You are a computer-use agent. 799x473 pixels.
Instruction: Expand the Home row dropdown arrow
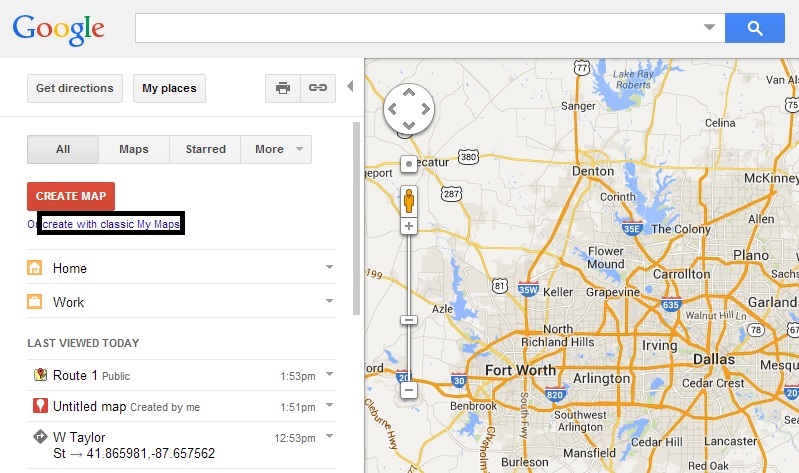330,267
